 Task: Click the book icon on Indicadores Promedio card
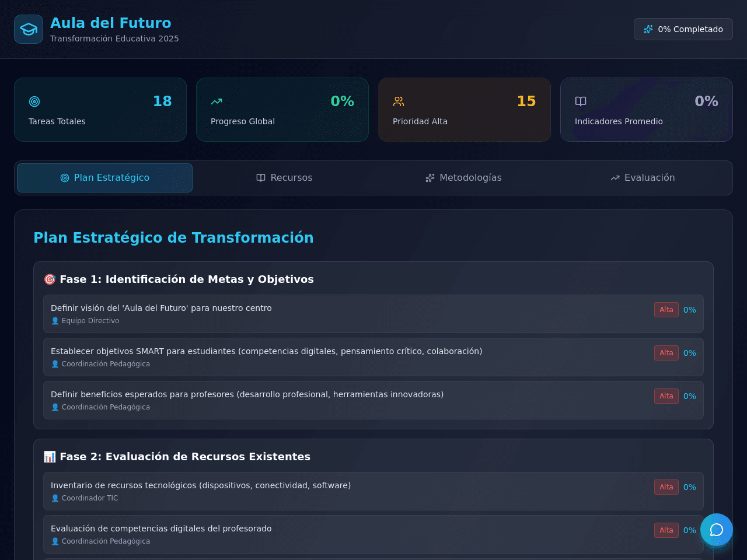point(581,101)
